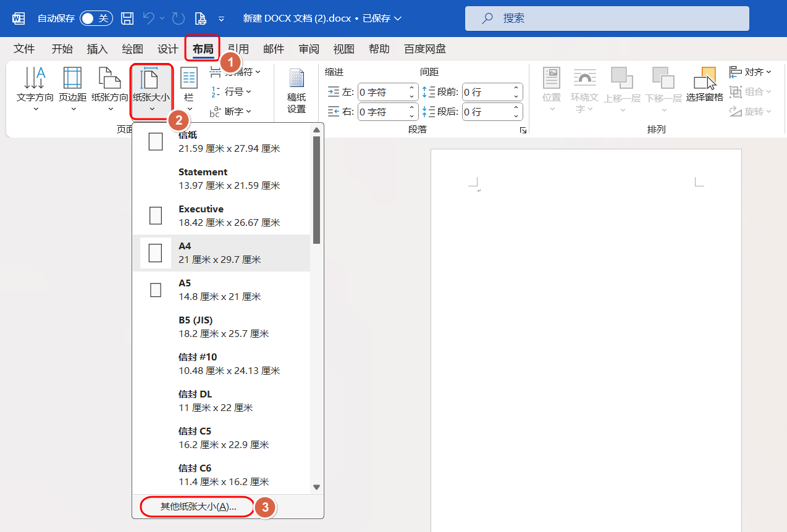Open the 纸张方向 orientation tool

click(110, 89)
